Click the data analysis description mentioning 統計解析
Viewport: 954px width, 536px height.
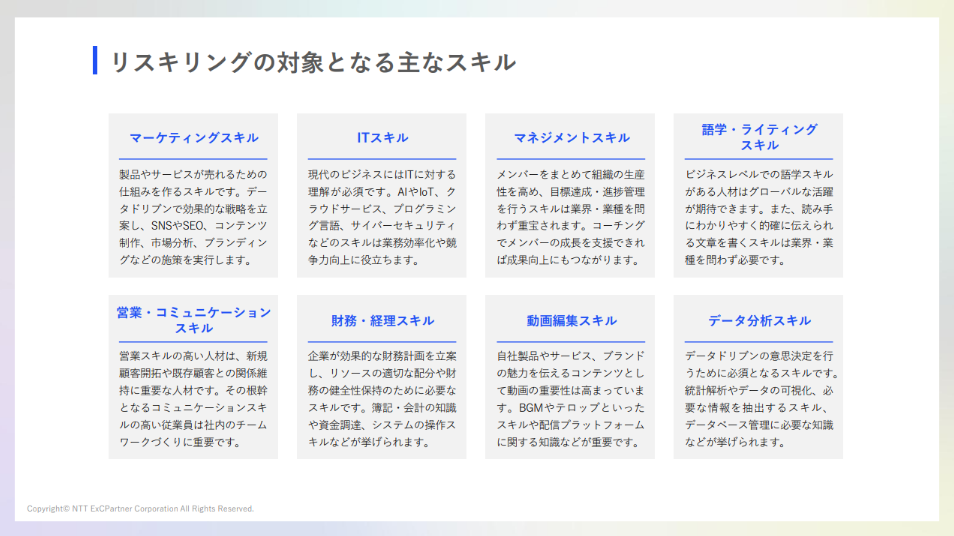(x=759, y=399)
